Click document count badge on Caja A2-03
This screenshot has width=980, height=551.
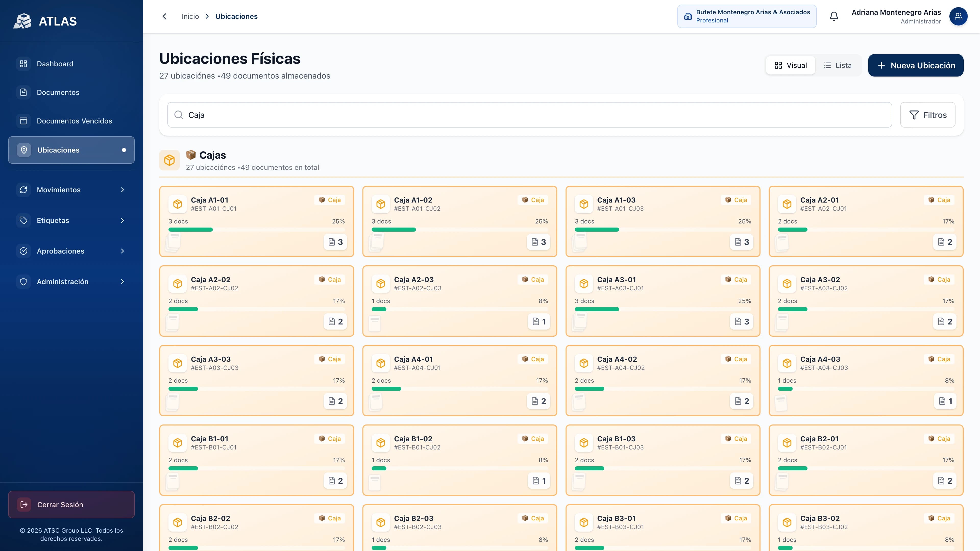point(539,322)
